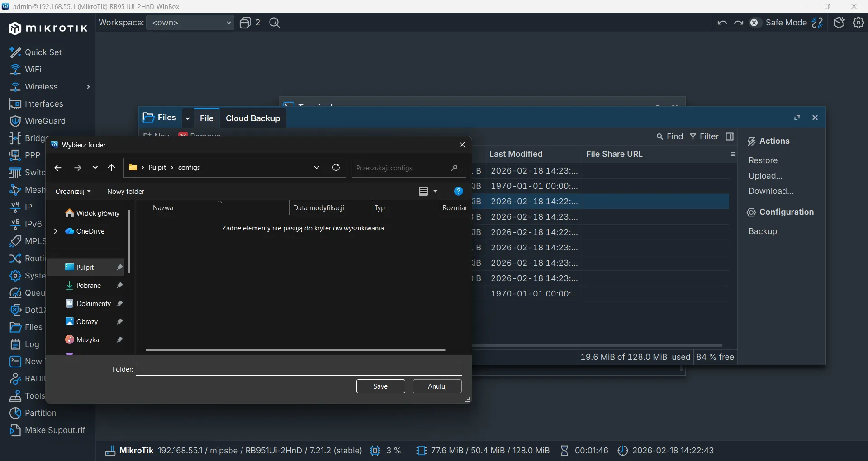Click the search magnifier in top toolbar
This screenshot has height=461, width=868.
[x=275, y=23]
